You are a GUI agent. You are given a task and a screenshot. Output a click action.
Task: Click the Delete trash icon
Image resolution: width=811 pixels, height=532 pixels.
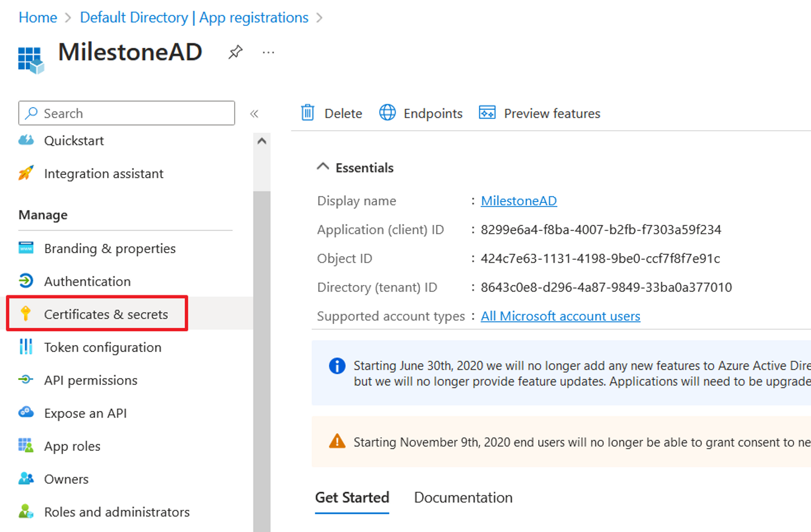tap(308, 113)
